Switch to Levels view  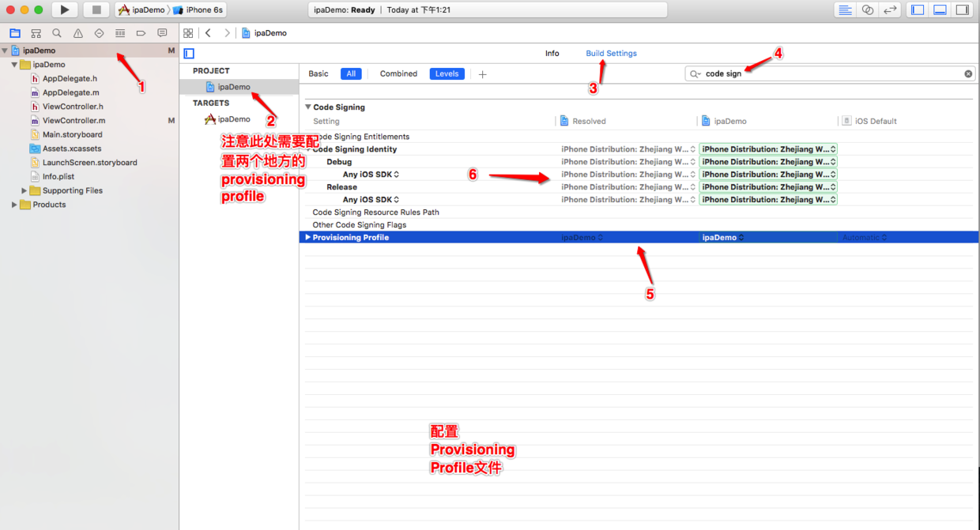[x=447, y=73]
